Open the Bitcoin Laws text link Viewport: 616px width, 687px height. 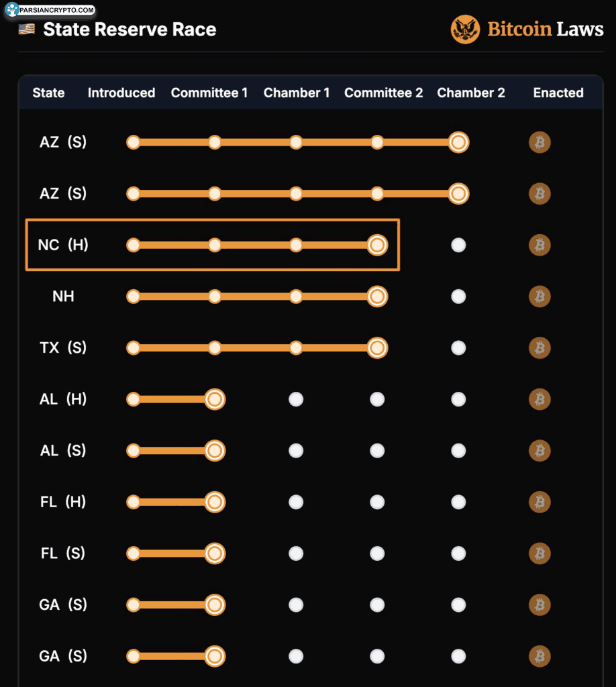click(545, 30)
